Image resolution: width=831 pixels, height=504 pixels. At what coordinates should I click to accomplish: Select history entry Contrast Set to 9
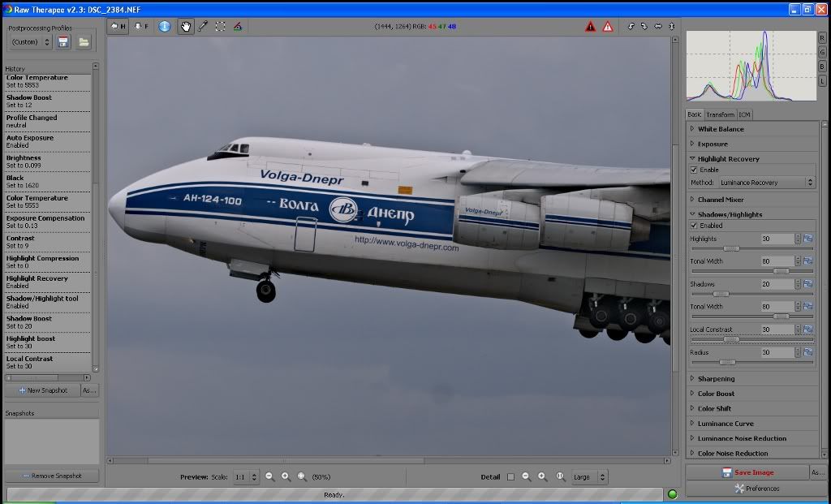click(48, 242)
